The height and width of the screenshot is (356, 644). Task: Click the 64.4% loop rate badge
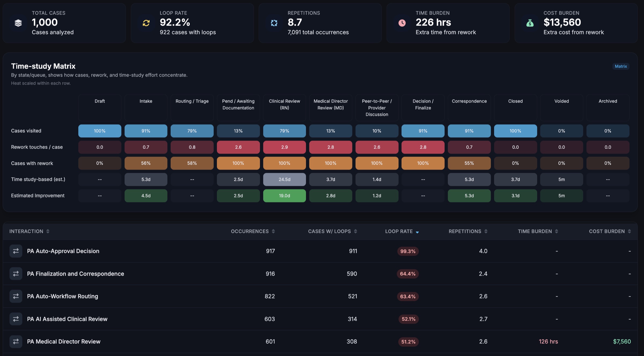pos(408,274)
